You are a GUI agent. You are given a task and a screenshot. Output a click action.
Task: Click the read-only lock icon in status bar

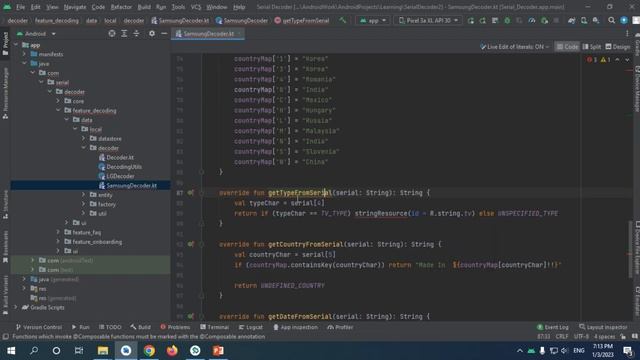pos(623,337)
